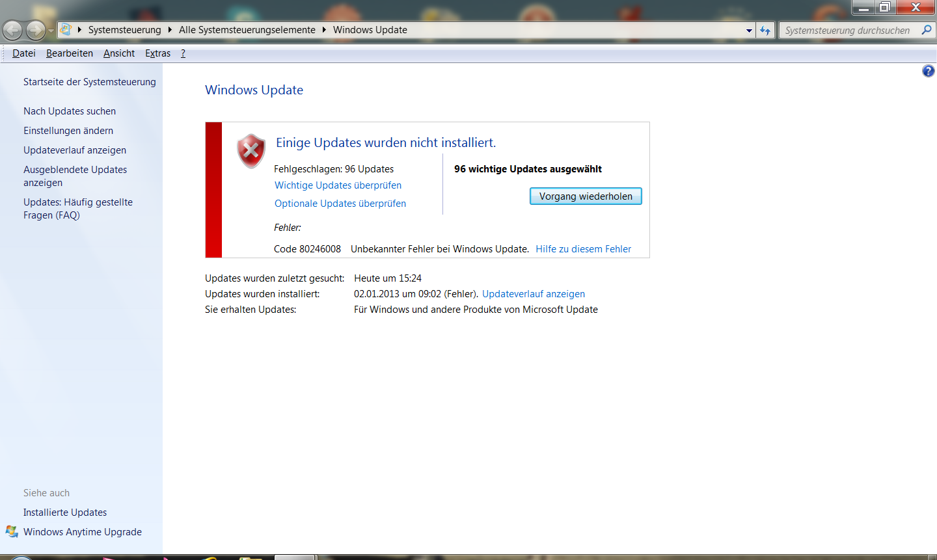937x560 pixels.
Task: Open Wichtige Updates überprüfen
Action: [x=338, y=185]
